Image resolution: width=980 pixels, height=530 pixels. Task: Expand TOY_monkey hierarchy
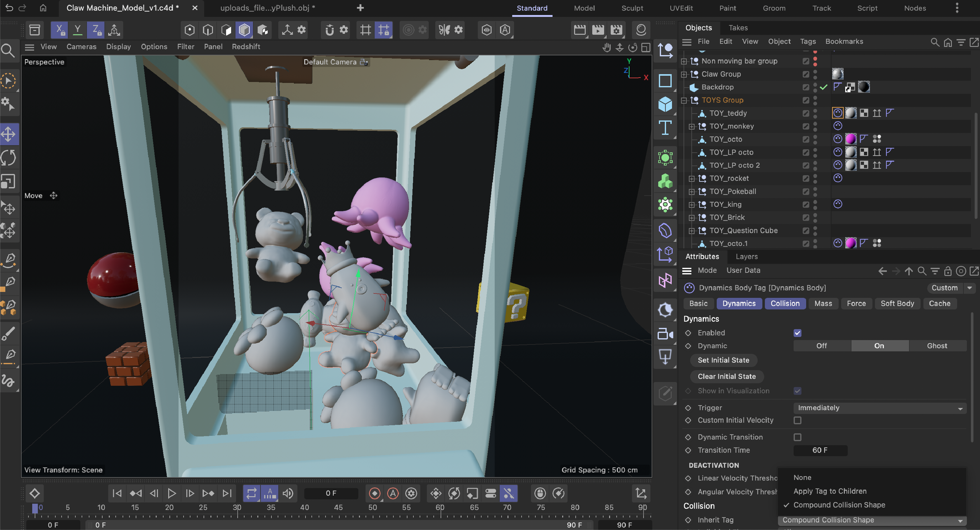pos(692,126)
